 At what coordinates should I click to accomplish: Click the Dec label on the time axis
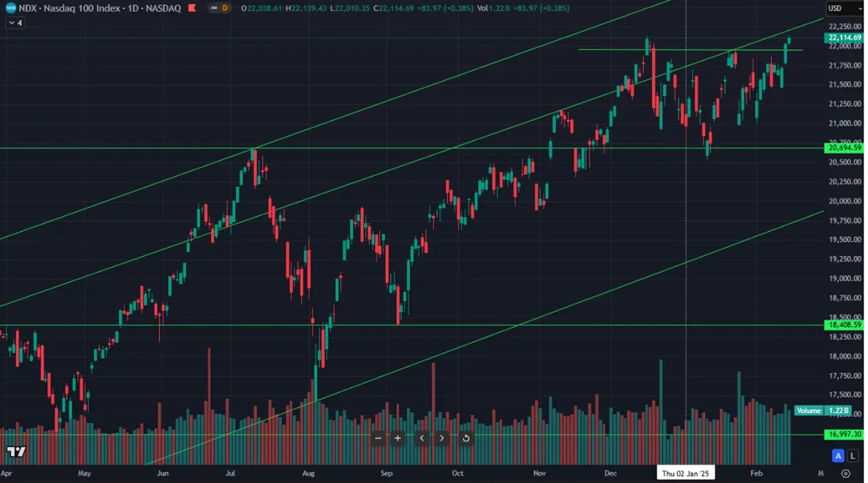[610, 473]
